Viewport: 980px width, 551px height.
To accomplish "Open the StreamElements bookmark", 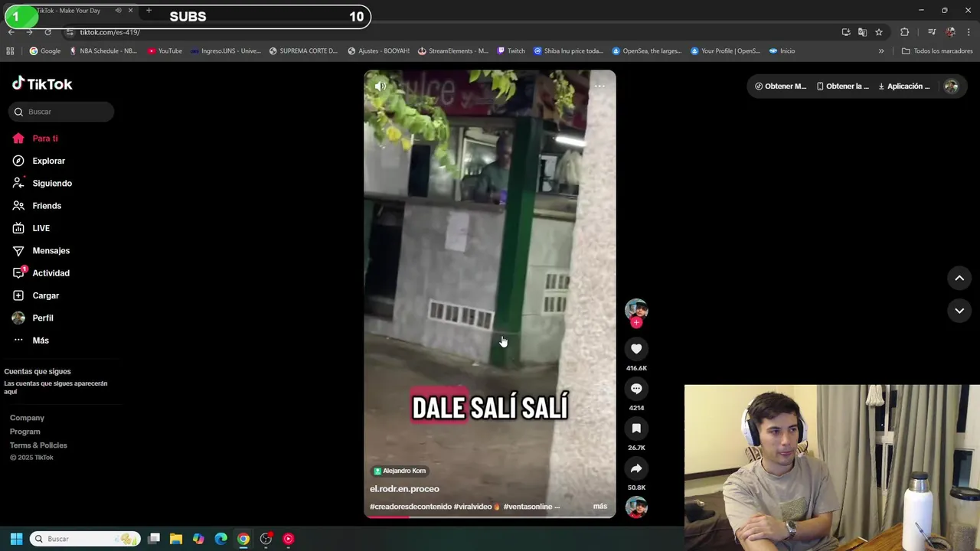I will 453,51.
